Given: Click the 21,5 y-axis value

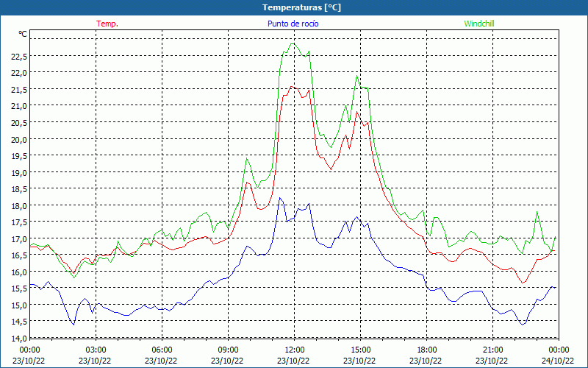Looking at the screenshot, I should (x=19, y=89).
